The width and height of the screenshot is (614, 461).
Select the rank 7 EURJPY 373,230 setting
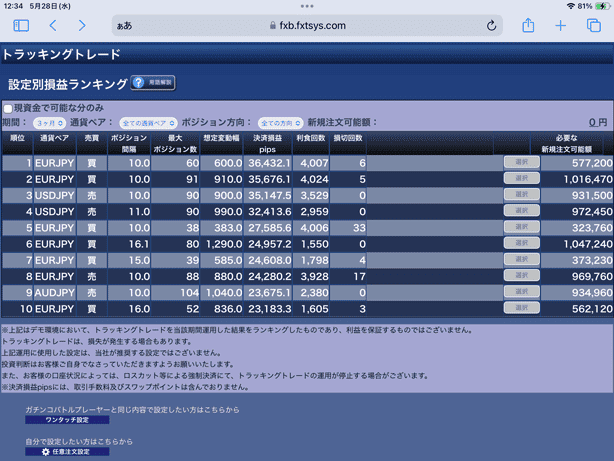(522, 259)
